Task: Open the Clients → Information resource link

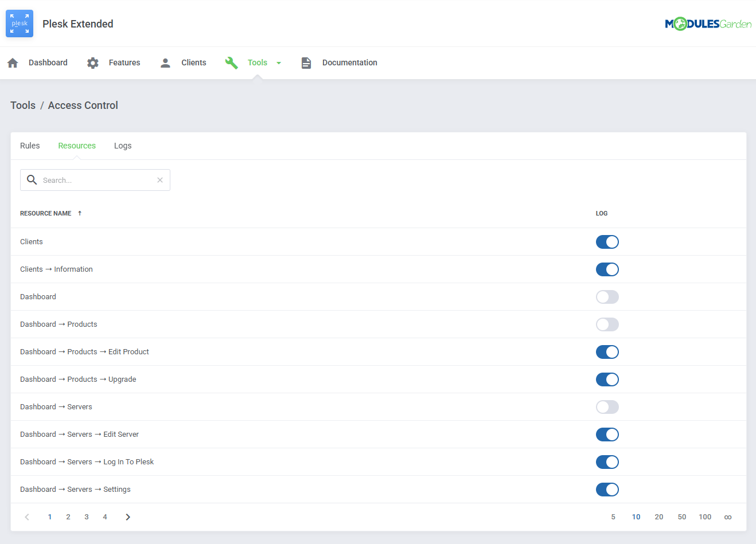Action: 56,269
